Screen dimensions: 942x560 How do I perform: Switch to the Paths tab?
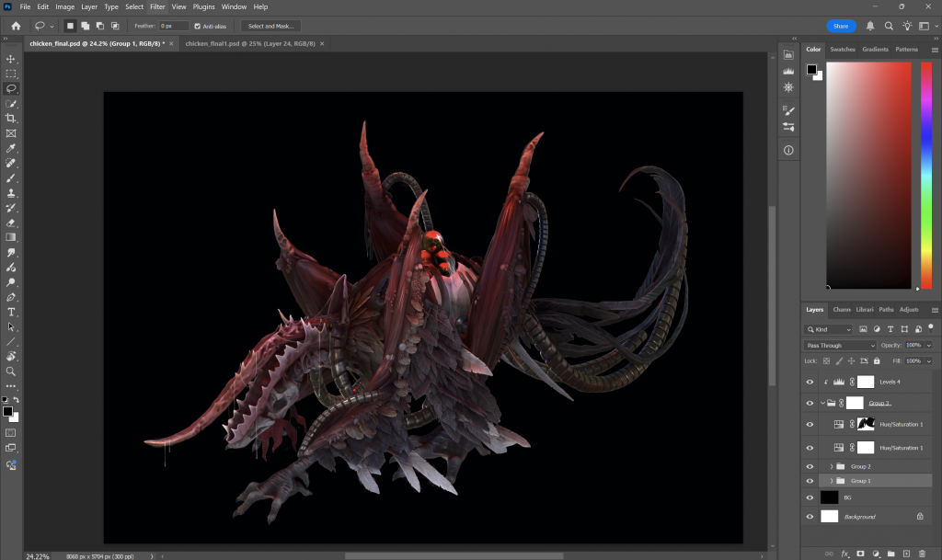(886, 310)
